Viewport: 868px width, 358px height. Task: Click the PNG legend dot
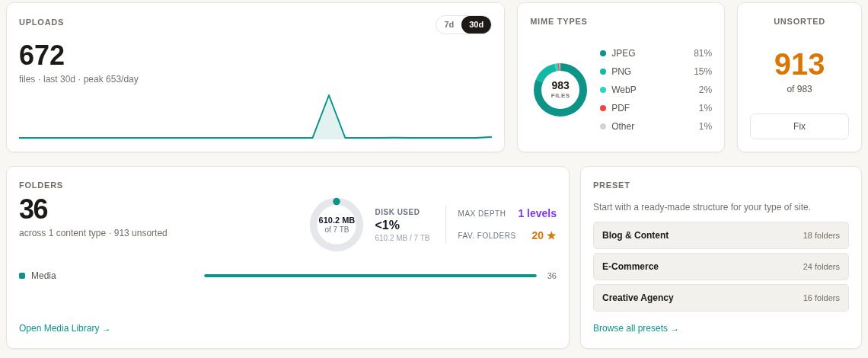click(x=603, y=72)
